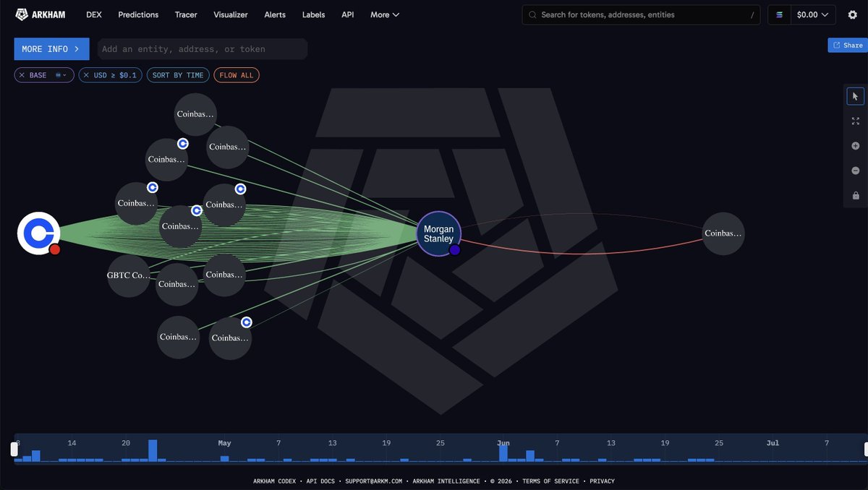Grab the timeline's left range handle
The image size is (868, 490).
tap(14, 449)
